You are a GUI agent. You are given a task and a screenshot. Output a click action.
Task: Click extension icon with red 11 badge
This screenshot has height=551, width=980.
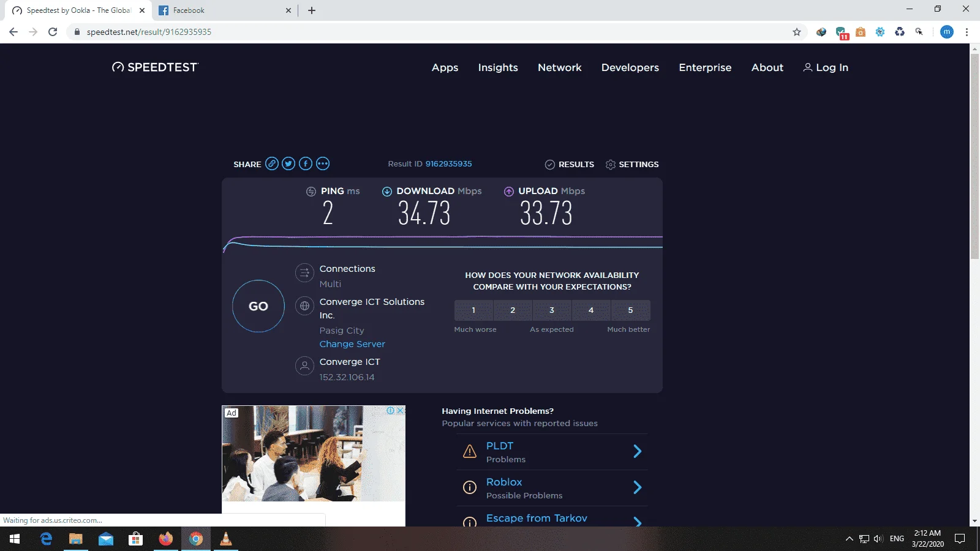[x=841, y=32]
